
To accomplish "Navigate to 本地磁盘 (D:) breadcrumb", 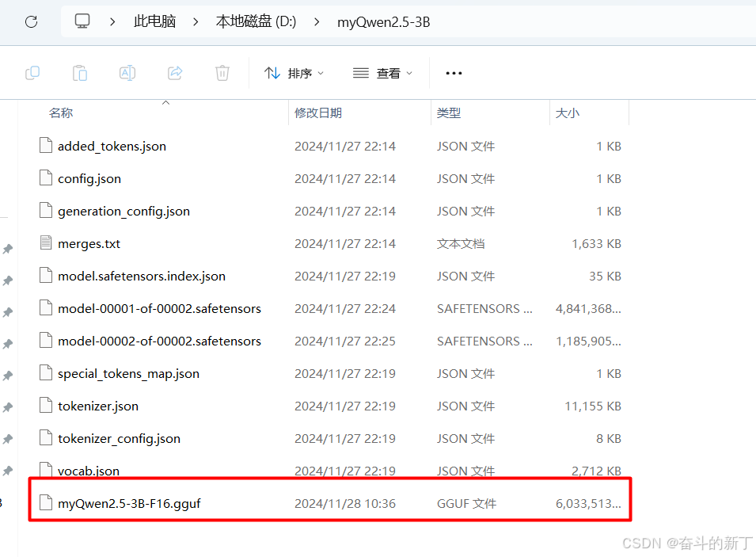I will (x=256, y=21).
